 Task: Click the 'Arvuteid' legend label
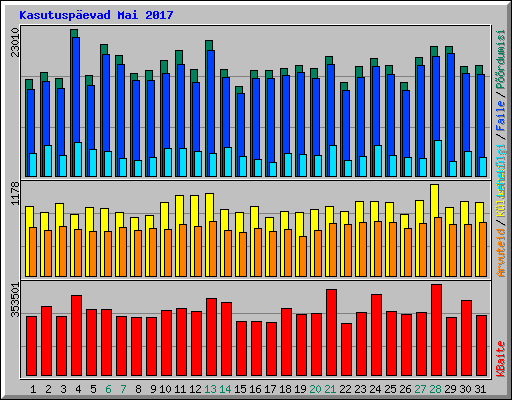click(501, 253)
